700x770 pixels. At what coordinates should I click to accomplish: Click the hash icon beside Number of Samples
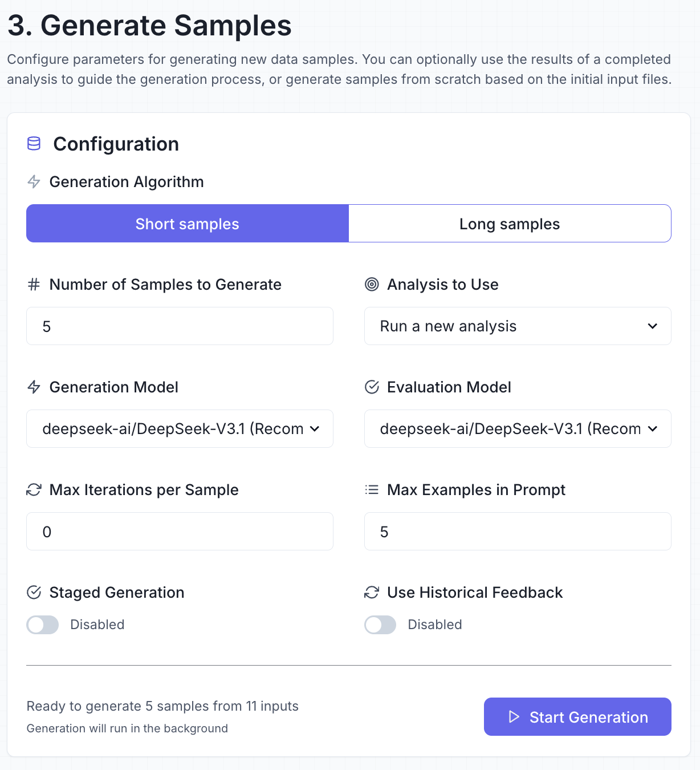(x=33, y=284)
